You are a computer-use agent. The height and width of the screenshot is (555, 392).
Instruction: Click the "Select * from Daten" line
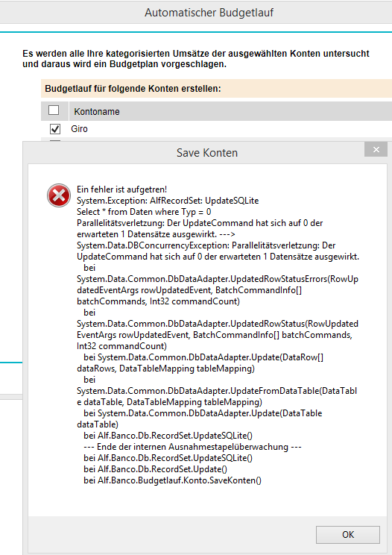[x=144, y=212]
